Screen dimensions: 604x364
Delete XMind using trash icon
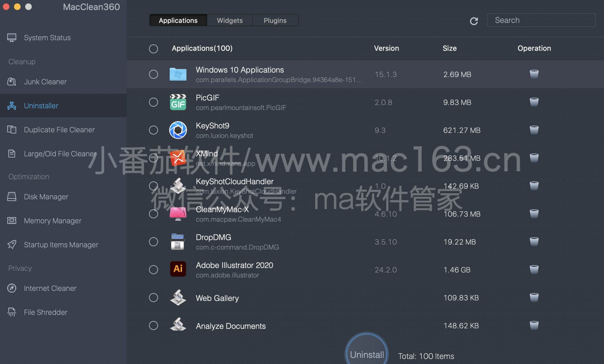click(x=534, y=158)
